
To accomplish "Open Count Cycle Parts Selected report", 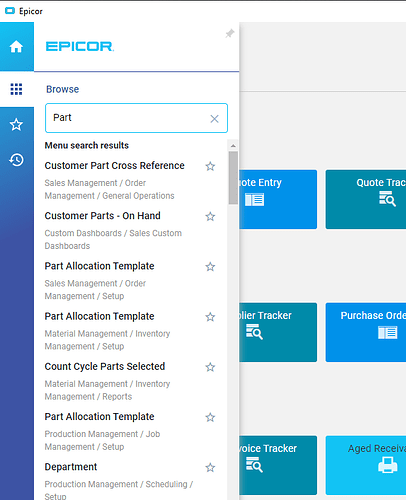I will [105, 366].
